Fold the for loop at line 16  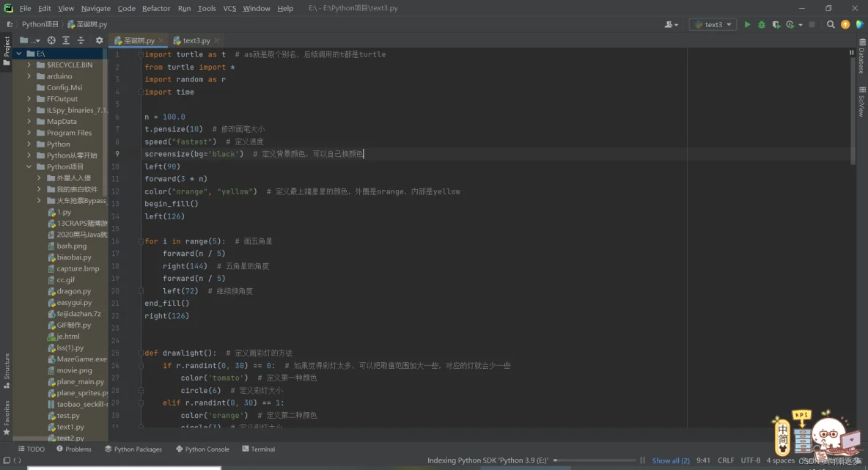pyautogui.click(x=141, y=241)
